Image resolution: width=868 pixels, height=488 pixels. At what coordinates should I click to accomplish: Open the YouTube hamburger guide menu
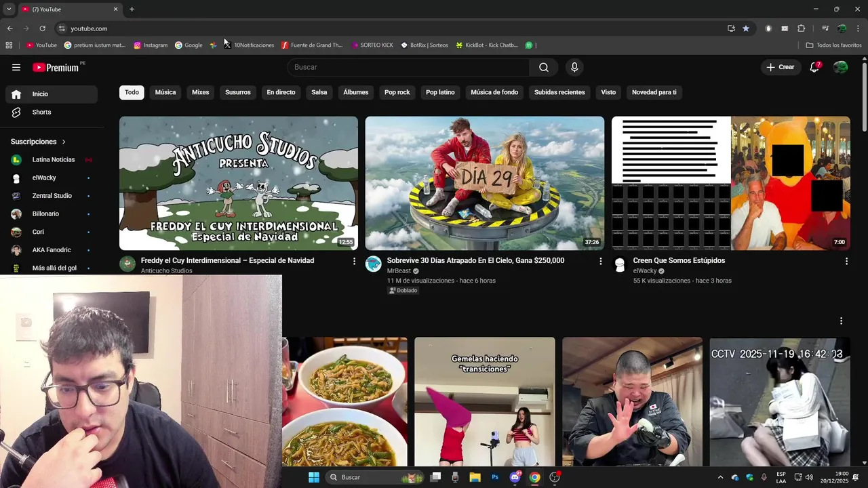(x=16, y=67)
